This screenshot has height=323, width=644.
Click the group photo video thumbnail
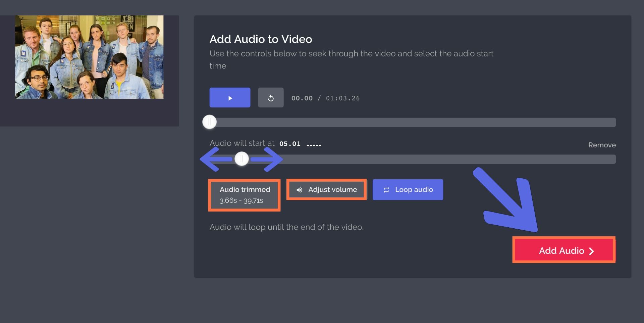89,57
